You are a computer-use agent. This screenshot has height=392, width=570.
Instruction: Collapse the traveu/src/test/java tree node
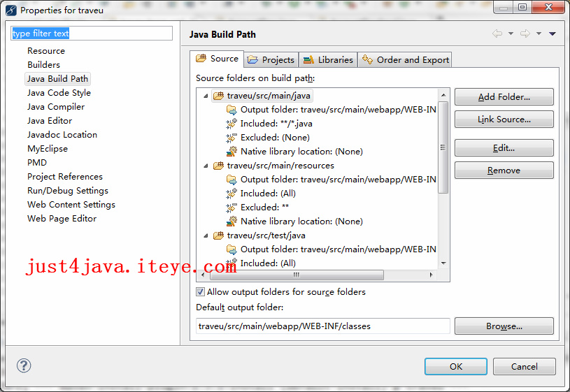point(206,235)
